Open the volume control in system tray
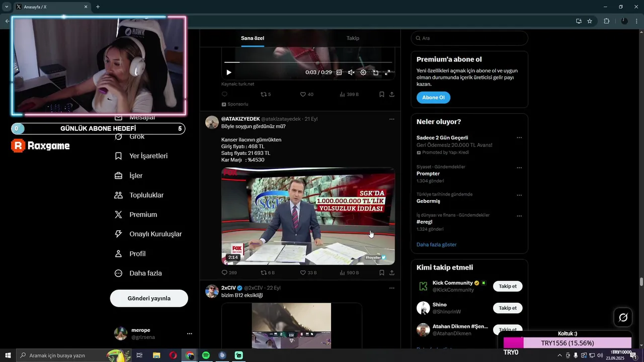The image size is (644, 362). click(600, 355)
